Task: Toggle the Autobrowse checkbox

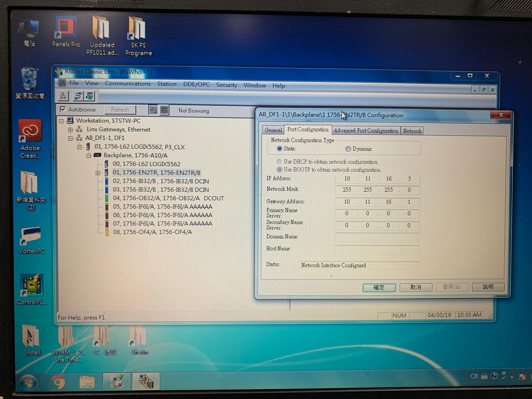Action: pyautogui.click(x=63, y=109)
